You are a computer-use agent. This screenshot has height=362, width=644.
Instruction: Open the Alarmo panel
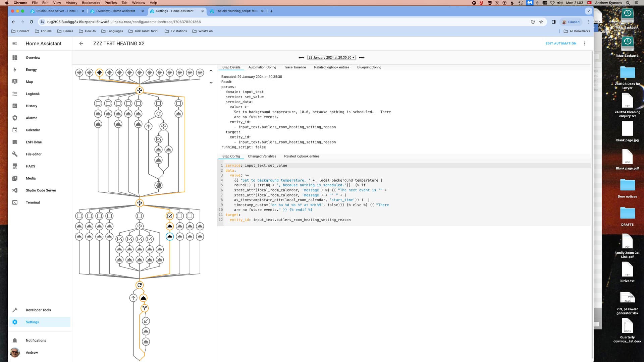tap(32, 118)
